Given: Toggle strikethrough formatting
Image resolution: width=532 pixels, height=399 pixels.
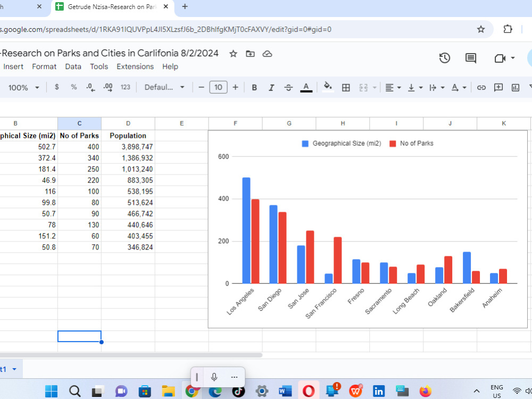Looking at the screenshot, I should pos(288,88).
